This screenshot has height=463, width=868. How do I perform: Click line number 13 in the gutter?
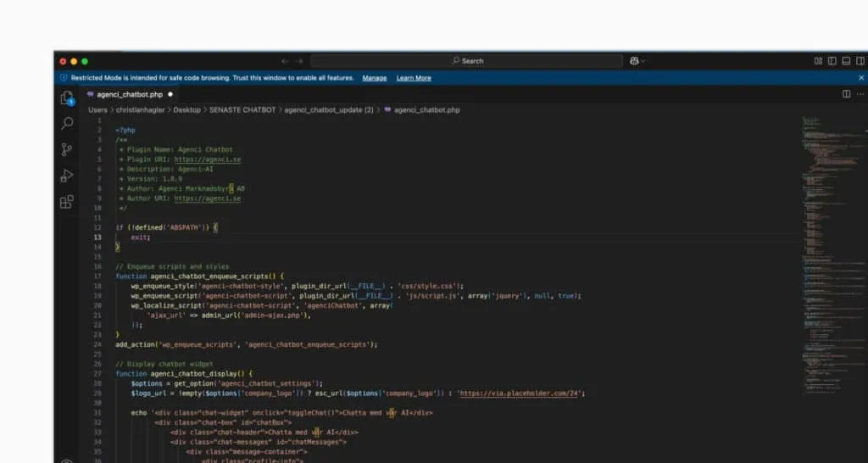[98, 237]
